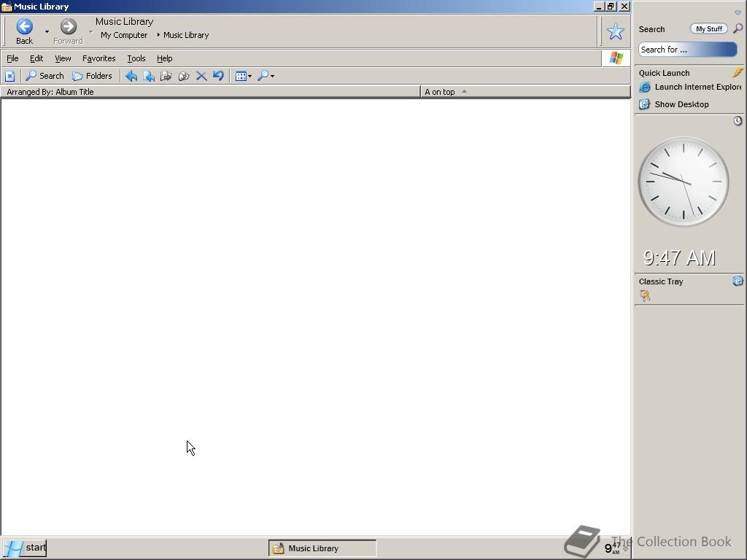Click the keys icon in Classic Tray
The image size is (747, 560).
(645, 296)
